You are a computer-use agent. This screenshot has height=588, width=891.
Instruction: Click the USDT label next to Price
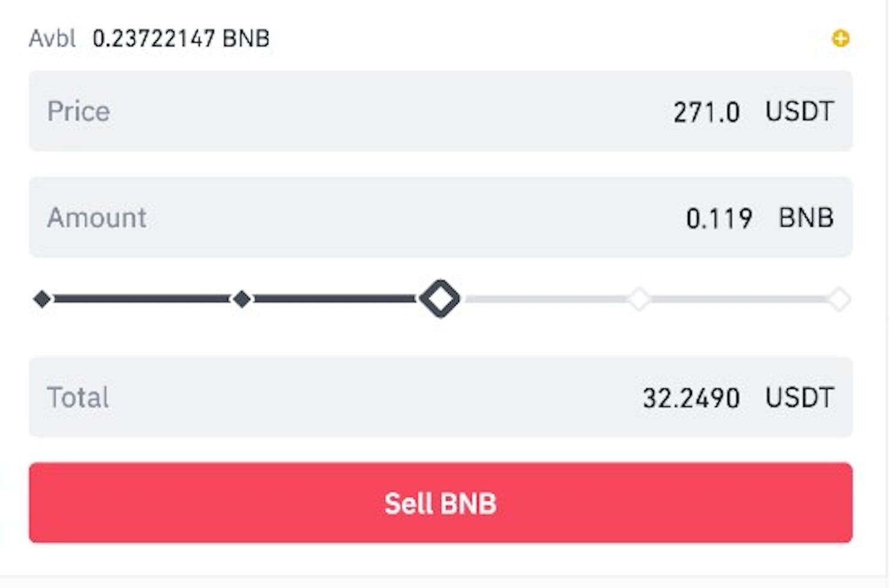click(x=801, y=111)
